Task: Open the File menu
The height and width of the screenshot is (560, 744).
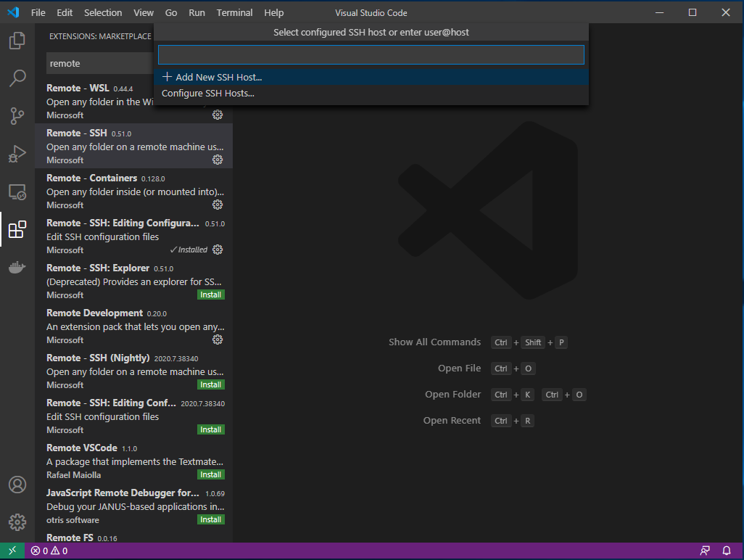Action: coord(38,13)
